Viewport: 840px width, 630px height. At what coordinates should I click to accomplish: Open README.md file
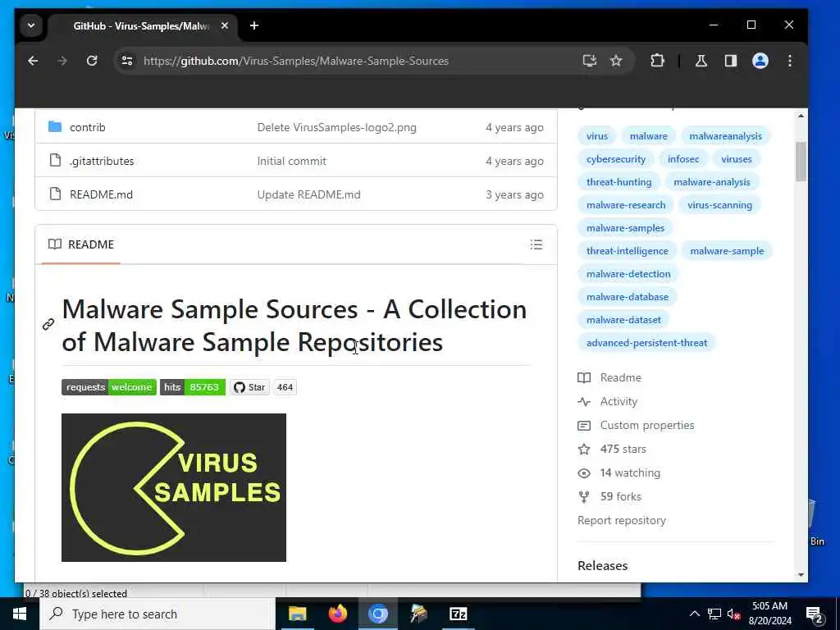tap(101, 195)
